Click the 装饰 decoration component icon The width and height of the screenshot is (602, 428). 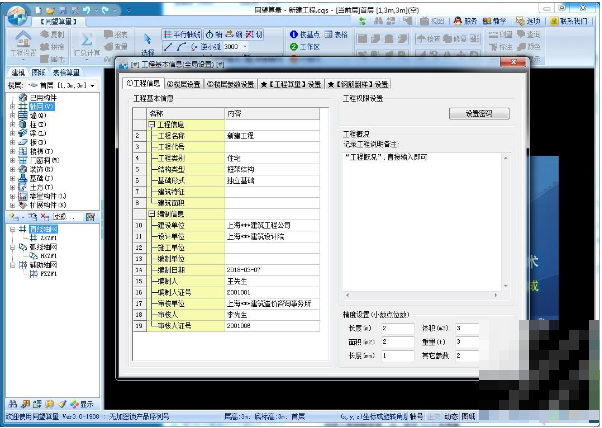(x=22, y=169)
